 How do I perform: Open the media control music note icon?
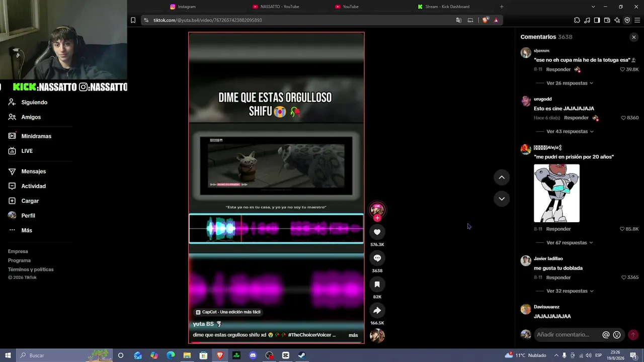pos(587,20)
